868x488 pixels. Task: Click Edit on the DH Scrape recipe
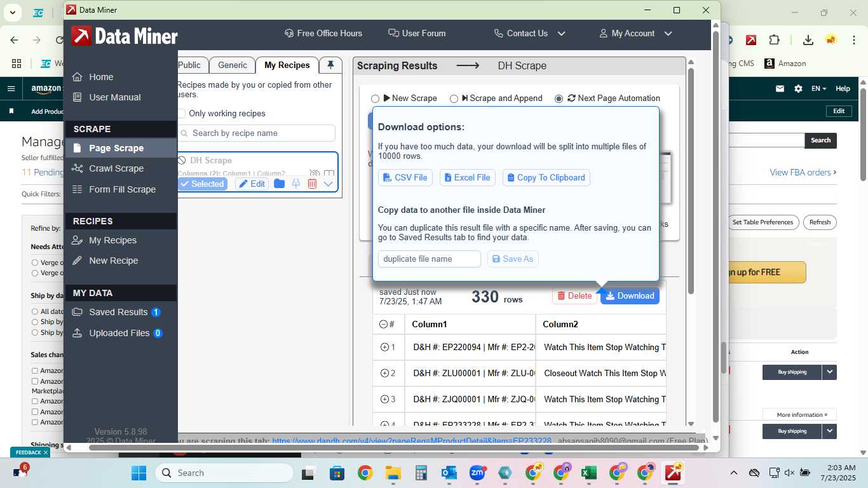(252, 184)
